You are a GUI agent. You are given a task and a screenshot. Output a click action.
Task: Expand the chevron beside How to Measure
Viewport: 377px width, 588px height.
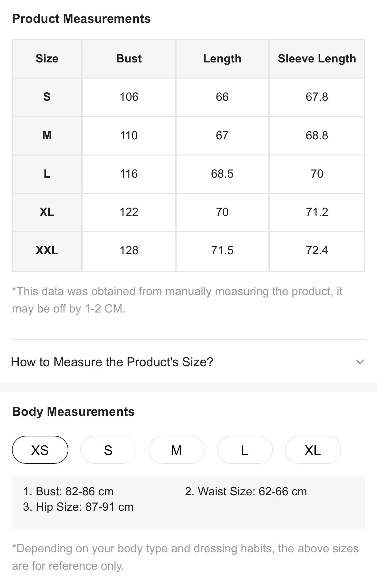tap(360, 362)
